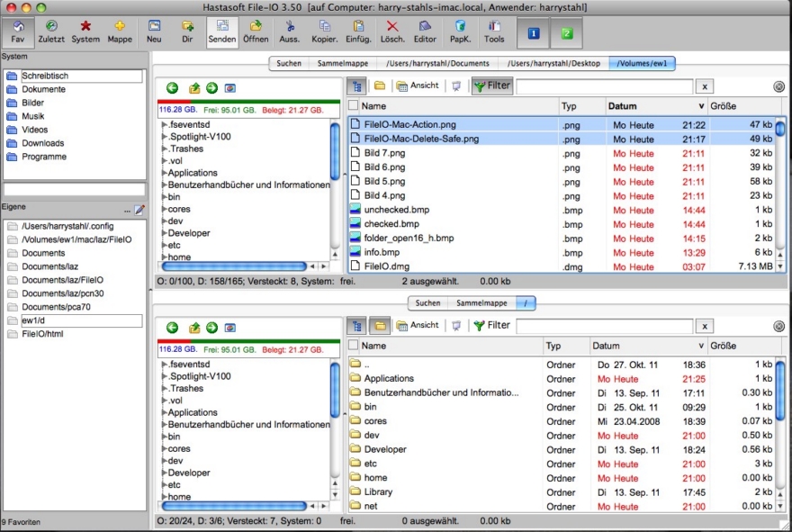The height and width of the screenshot is (532, 792).
Task: Select the /Volumes/ew1 tab
Action: 642,63
